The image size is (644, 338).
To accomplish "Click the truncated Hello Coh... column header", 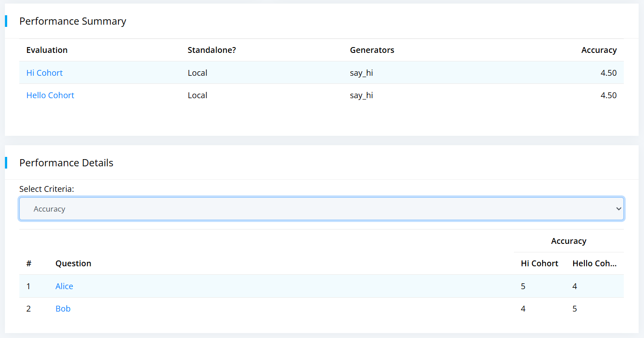I will tap(594, 263).
